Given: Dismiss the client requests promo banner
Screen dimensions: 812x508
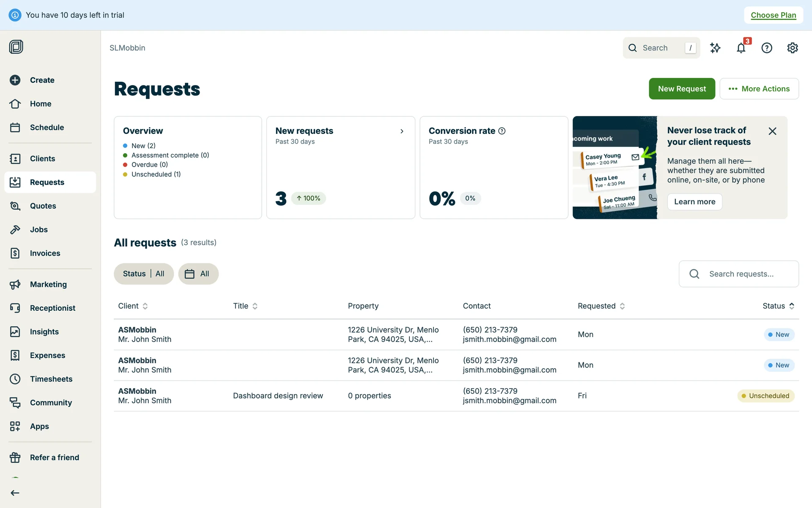Looking at the screenshot, I should (772, 131).
